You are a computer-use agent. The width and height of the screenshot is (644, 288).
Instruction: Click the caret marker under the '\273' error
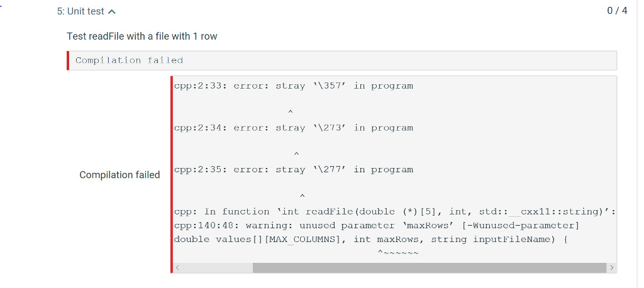(296, 153)
